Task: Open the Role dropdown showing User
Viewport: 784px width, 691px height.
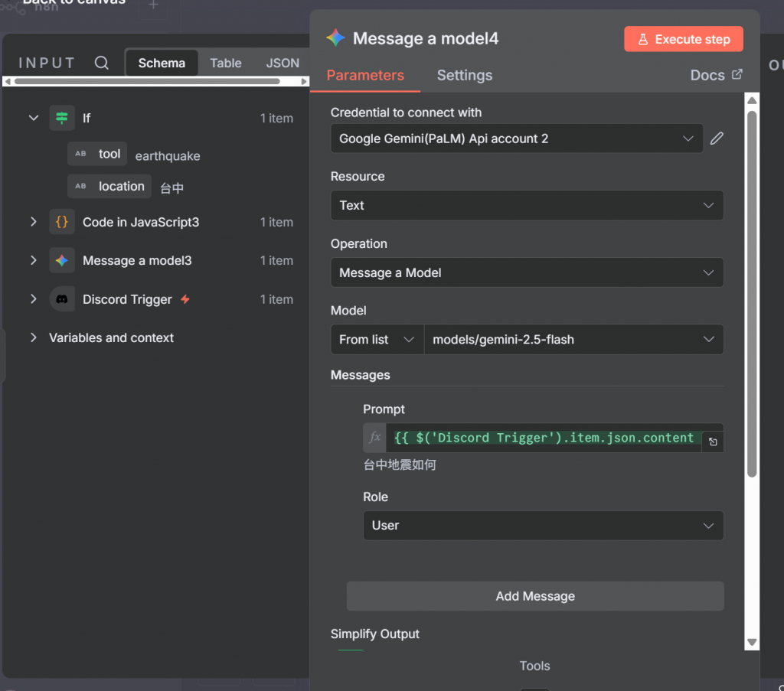Action: 543,526
